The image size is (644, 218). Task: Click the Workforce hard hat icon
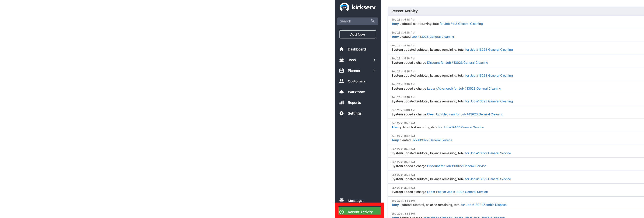pos(342,92)
